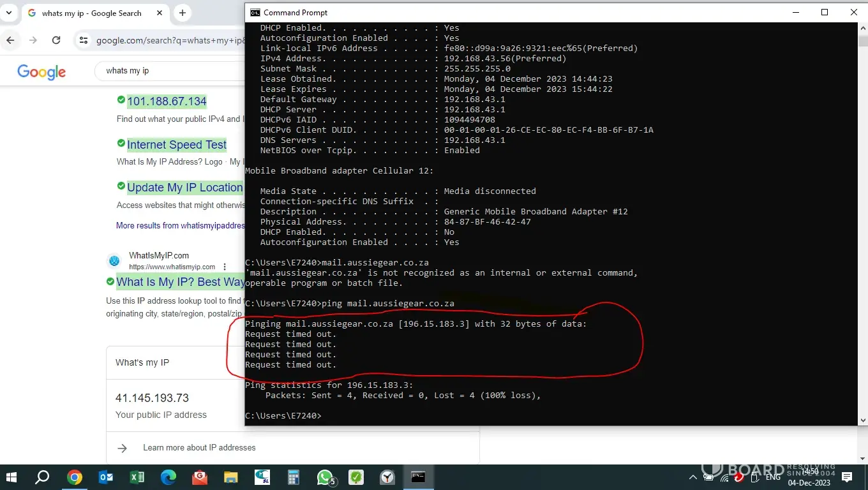Click the ENG language indicator
868x490 pixels.
(773, 477)
